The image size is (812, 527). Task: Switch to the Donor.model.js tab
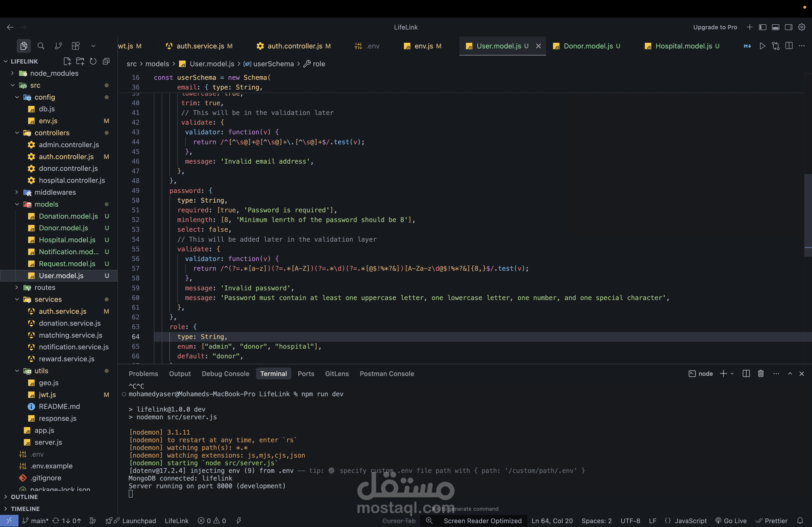(588, 46)
